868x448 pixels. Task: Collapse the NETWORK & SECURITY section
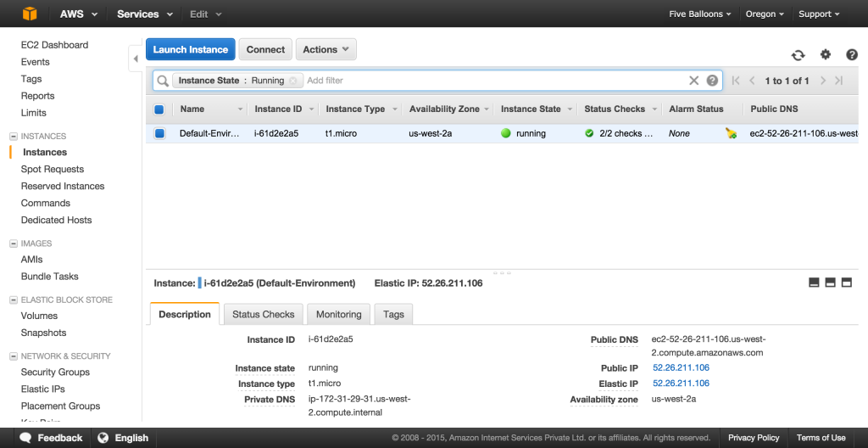tap(14, 356)
